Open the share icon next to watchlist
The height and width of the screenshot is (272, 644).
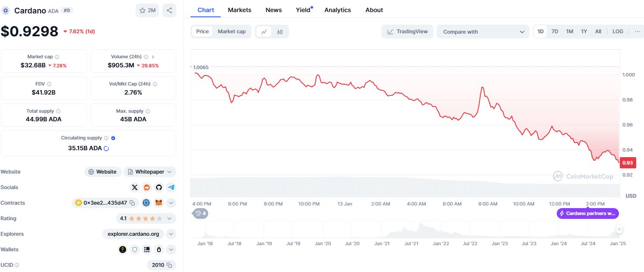(169, 10)
